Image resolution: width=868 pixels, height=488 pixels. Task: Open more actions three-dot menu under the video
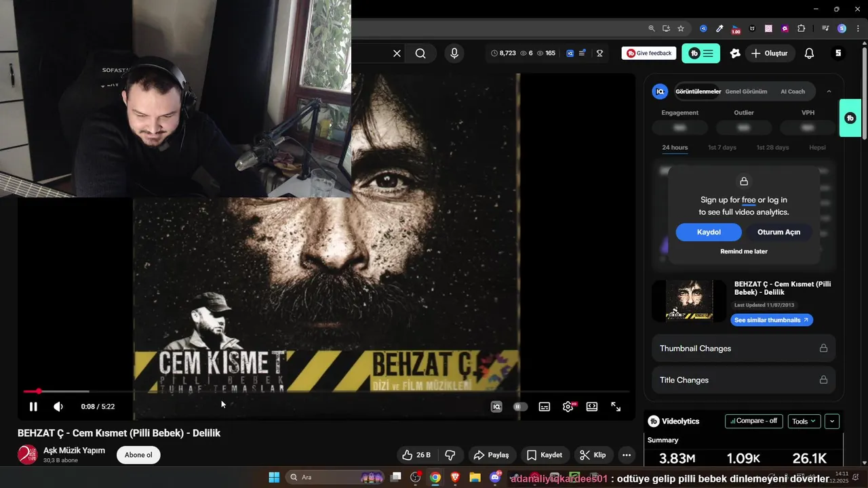[627, 455]
